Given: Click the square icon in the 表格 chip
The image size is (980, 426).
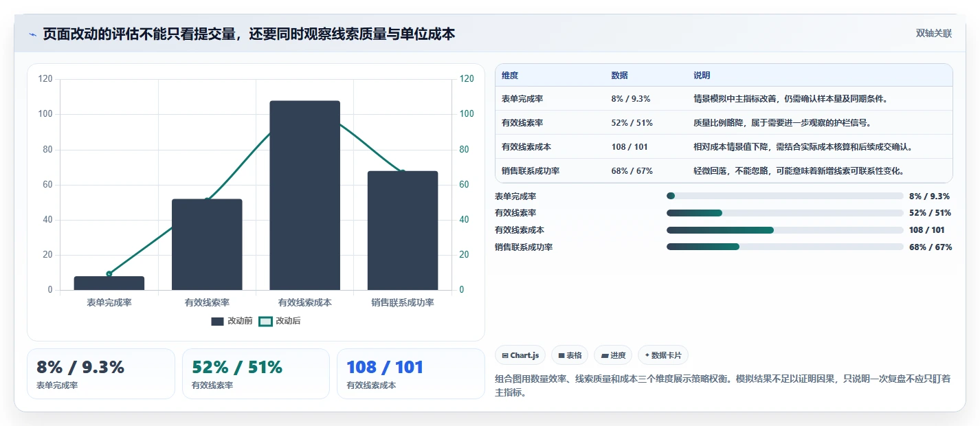Looking at the screenshot, I should 561,356.
